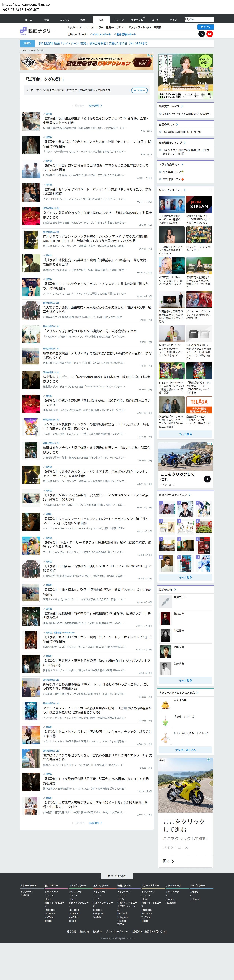Click プライバシーポリシー in footer

pyautogui.click(x=117, y=931)
